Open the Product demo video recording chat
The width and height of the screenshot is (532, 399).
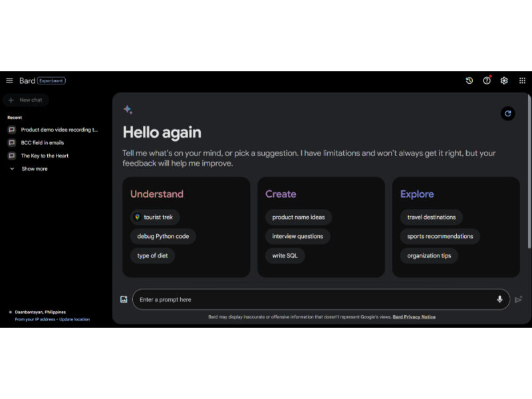click(x=59, y=130)
